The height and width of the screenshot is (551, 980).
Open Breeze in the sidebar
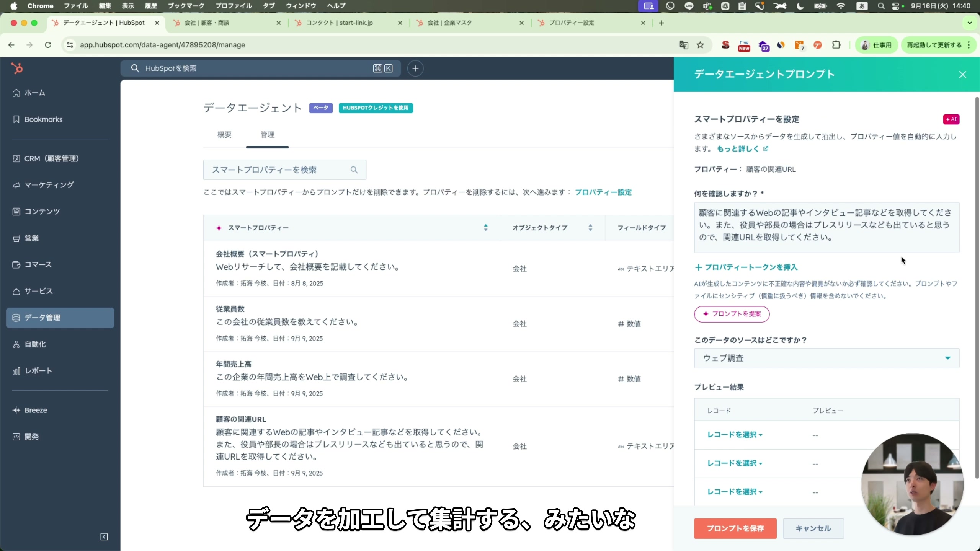tap(36, 410)
